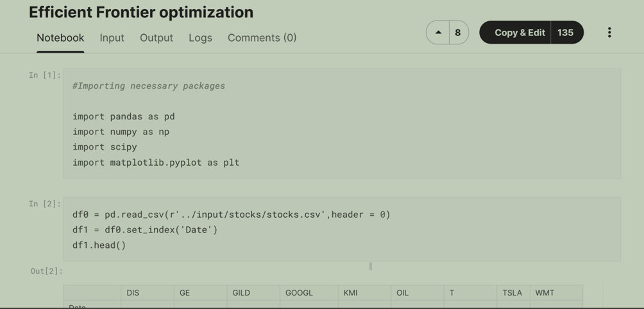Open the Input tab

click(112, 38)
